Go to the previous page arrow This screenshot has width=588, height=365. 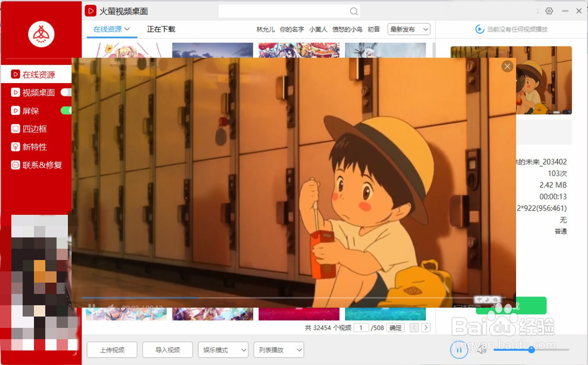pyautogui.click(x=414, y=327)
